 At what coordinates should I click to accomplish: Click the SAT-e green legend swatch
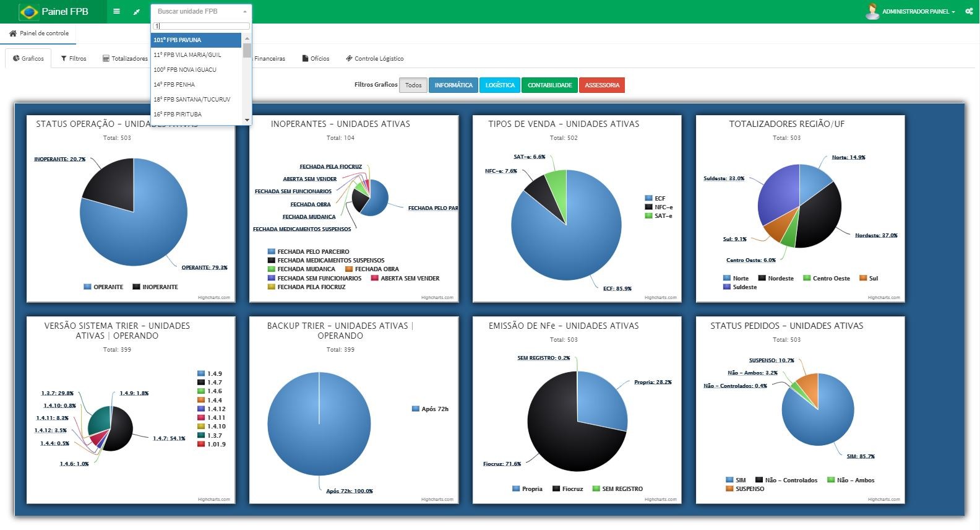coord(648,216)
